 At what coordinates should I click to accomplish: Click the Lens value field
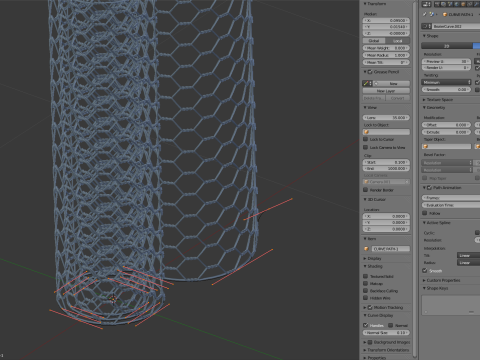pyautogui.click(x=386, y=118)
